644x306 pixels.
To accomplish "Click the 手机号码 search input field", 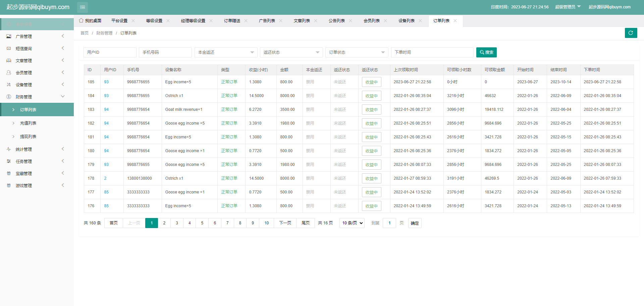I will [165, 52].
